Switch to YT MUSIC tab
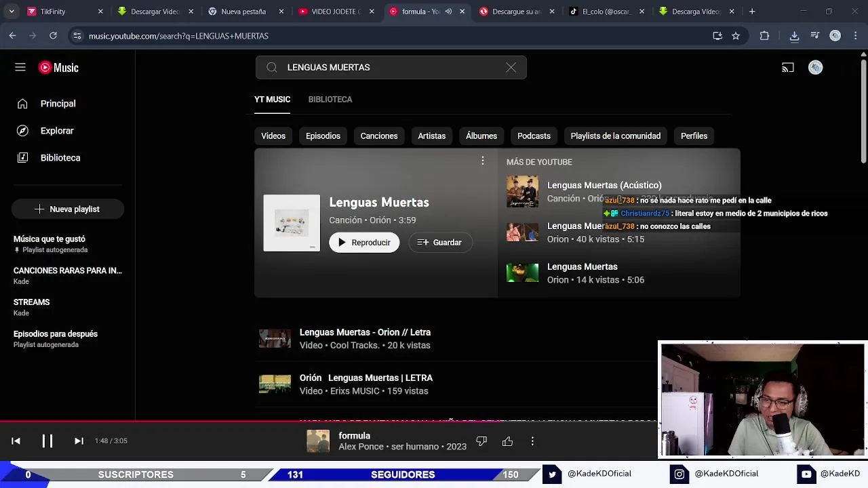Image resolution: width=868 pixels, height=488 pixels. point(272,100)
